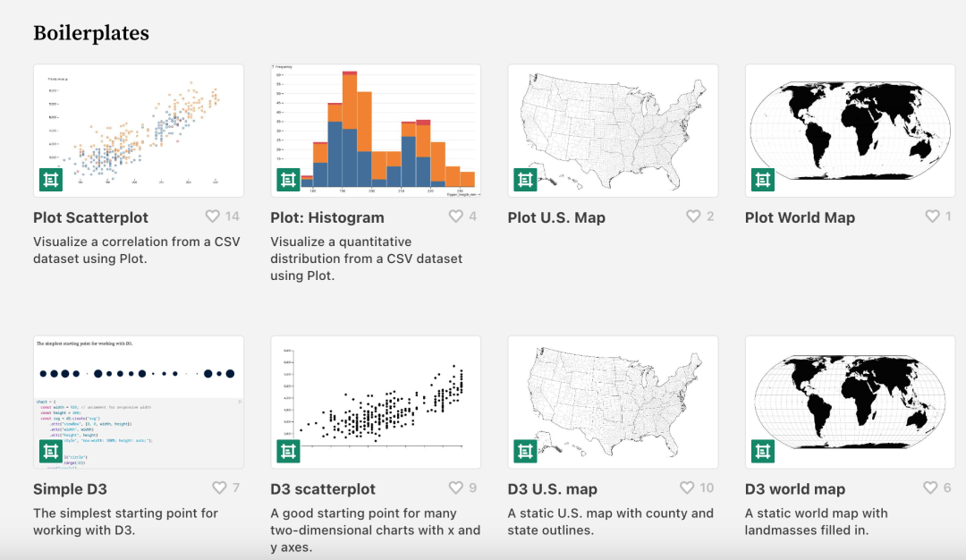The width and height of the screenshot is (966, 560).
Task: Open the stacked histogram preview thumbnail
Action: tap(376, 131)
